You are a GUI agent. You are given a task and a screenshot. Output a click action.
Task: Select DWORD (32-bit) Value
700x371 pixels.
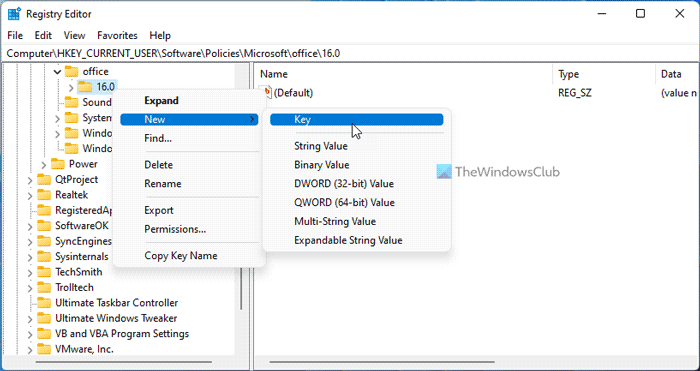[x=357, y=183]
